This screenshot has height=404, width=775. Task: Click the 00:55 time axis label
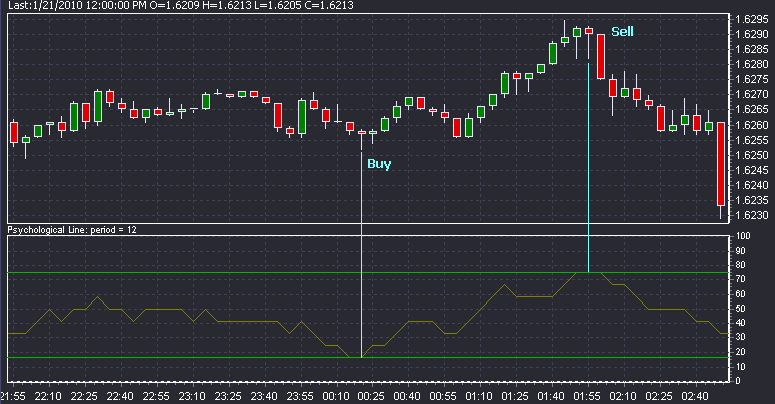(443, 396)
